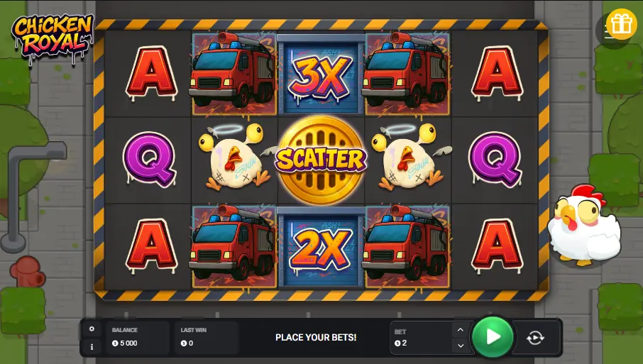Decrease bet with the down arrow
The image size is (643, 364).
point(461,346)
